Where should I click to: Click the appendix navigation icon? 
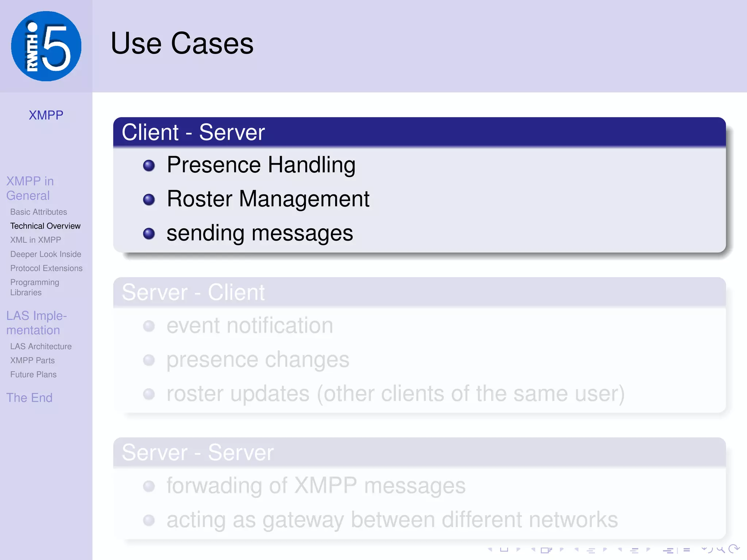click(687, 550)
